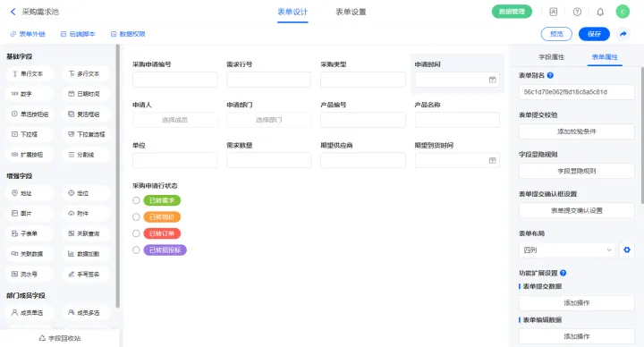Open the 字段属性 tab

[x=552, y=57]
